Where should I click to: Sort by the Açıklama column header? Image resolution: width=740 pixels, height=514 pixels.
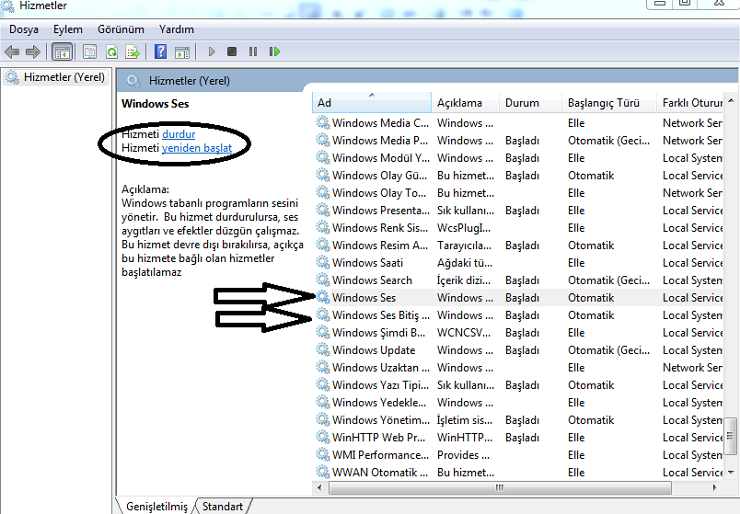tap(465, 102)
